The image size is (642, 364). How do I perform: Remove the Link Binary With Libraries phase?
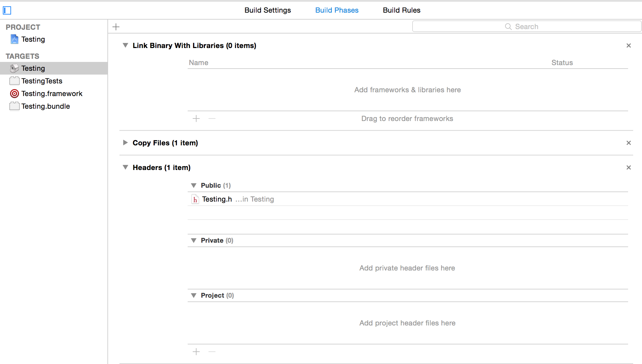[x=628, y=45]
